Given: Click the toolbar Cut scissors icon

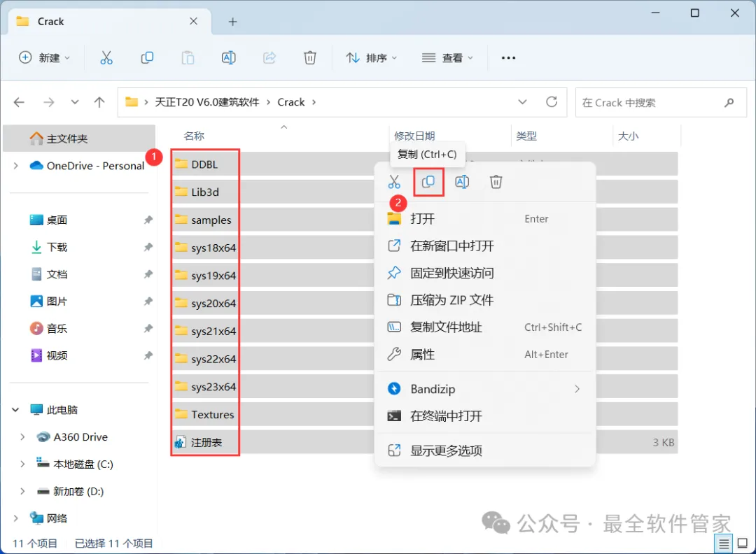Looking at the screenshot, I should click(106, 58).
